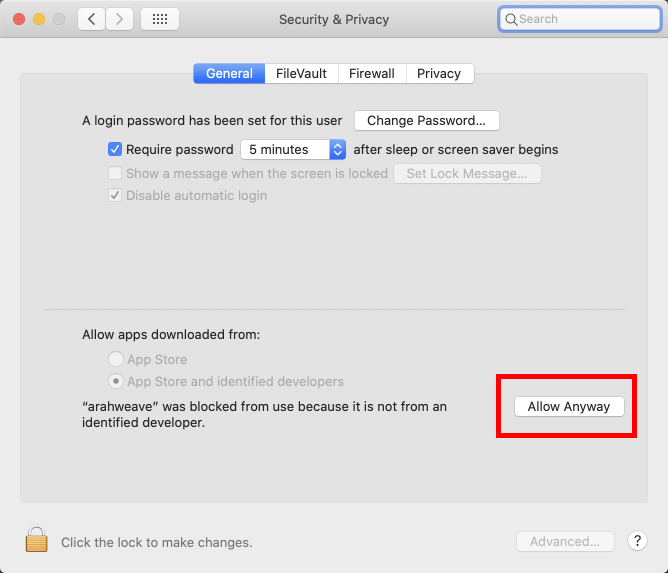The height and width of the screenshot is (573, 668).
Task: Show all preferences with the grid icon
Action: (160, 19)
